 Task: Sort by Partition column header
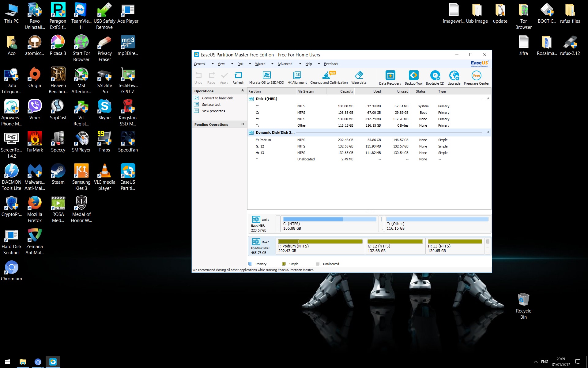click(x=272, y=91)
